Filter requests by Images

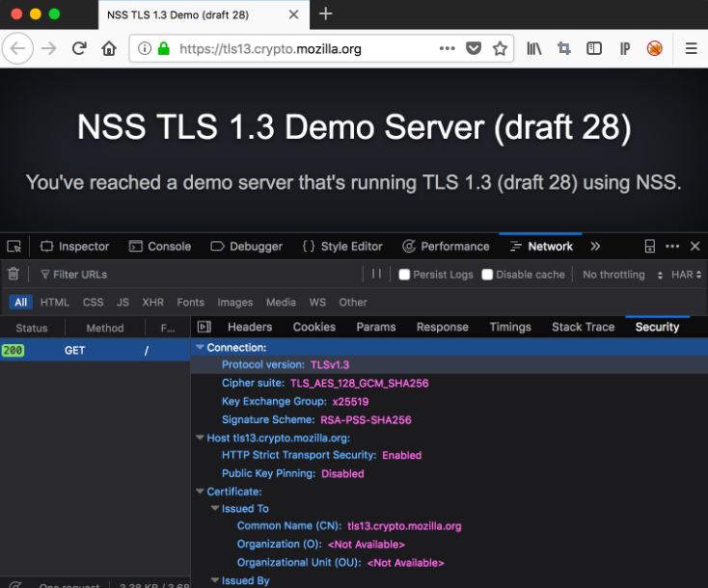tap(234, 302)
